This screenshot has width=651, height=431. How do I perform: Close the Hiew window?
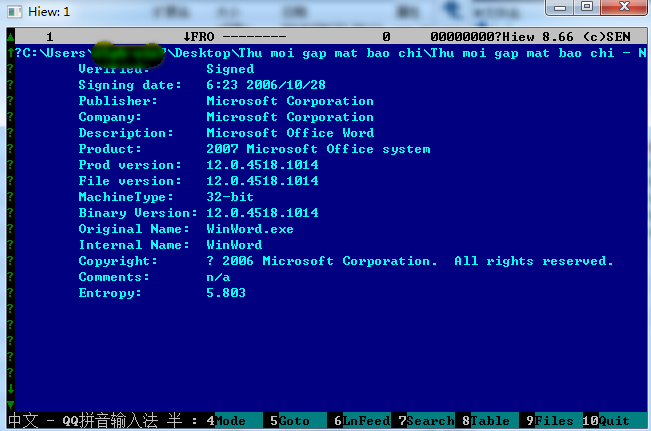tap(624, 7)
